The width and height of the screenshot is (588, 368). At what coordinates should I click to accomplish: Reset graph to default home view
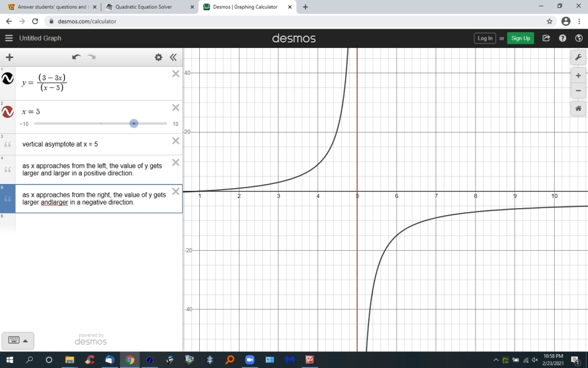578,109
